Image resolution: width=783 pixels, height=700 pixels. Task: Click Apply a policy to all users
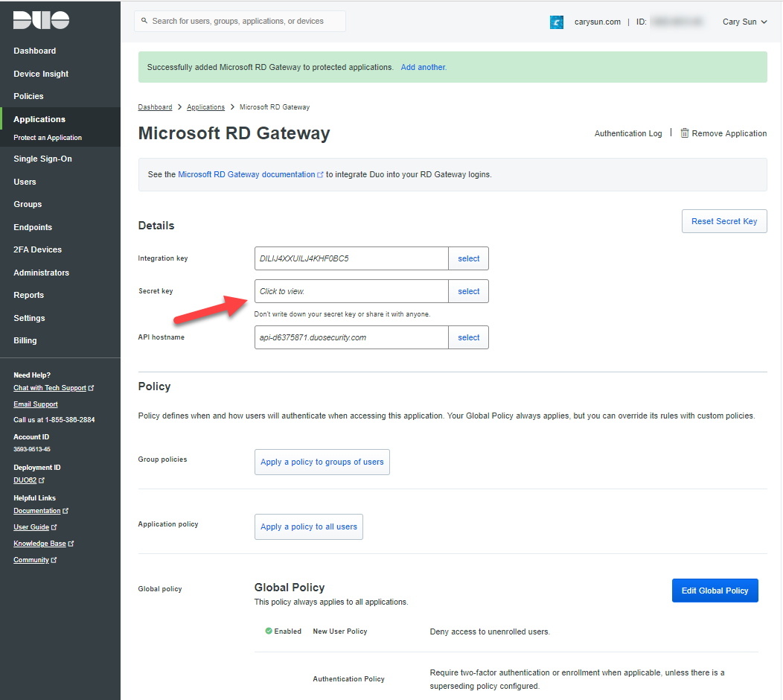[309, 527]
